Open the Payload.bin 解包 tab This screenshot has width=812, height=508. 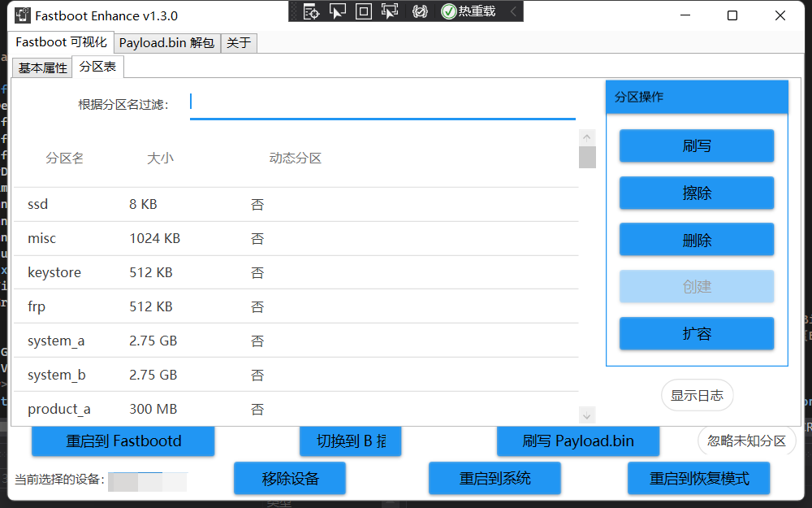click(x=166, y=43)
